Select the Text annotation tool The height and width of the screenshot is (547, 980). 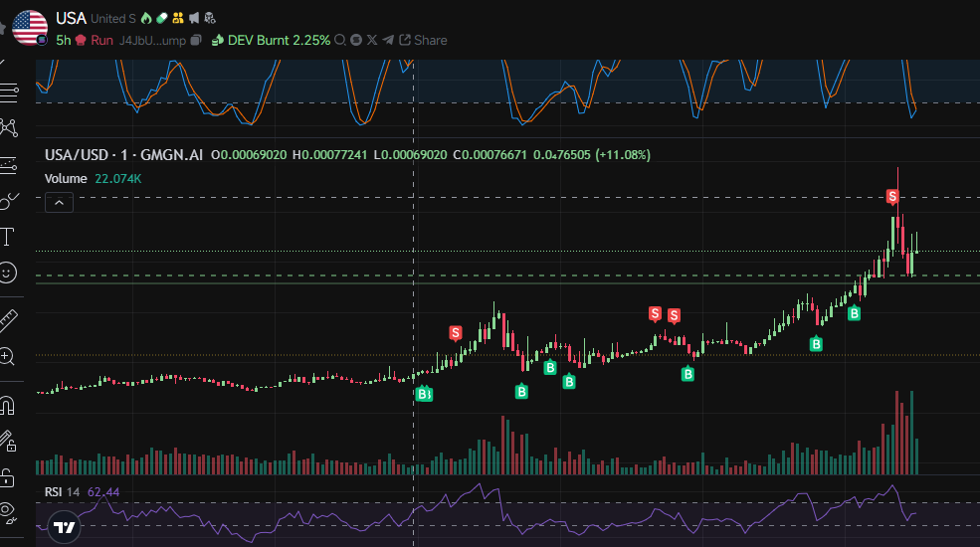8,237
